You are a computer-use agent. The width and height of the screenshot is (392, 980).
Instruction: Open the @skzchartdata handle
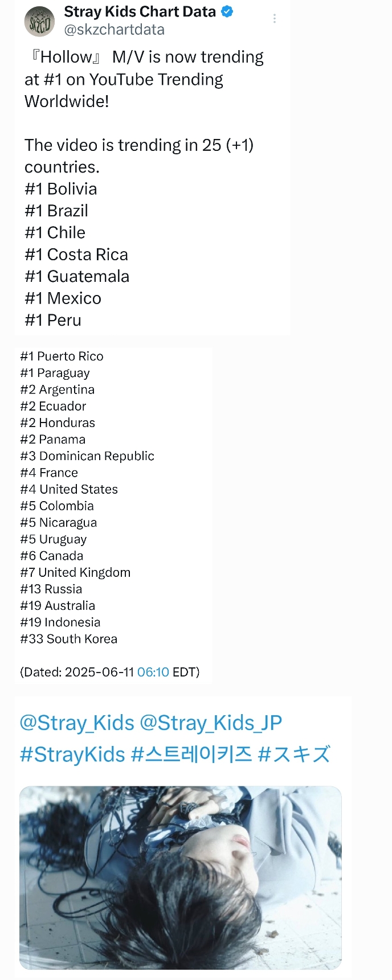114,30
